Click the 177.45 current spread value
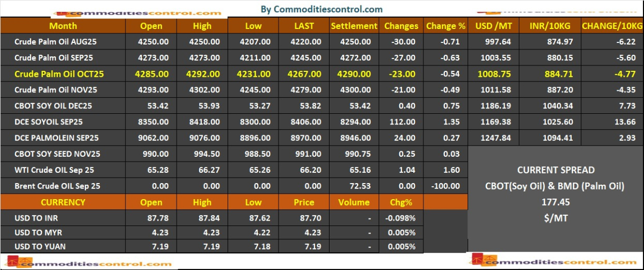This screenshot has width=644, height=270. click(555, 202)
